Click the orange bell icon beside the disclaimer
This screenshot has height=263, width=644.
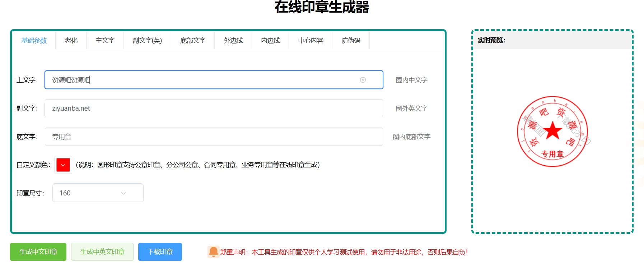pyautogui.click(x=213, y=252)
